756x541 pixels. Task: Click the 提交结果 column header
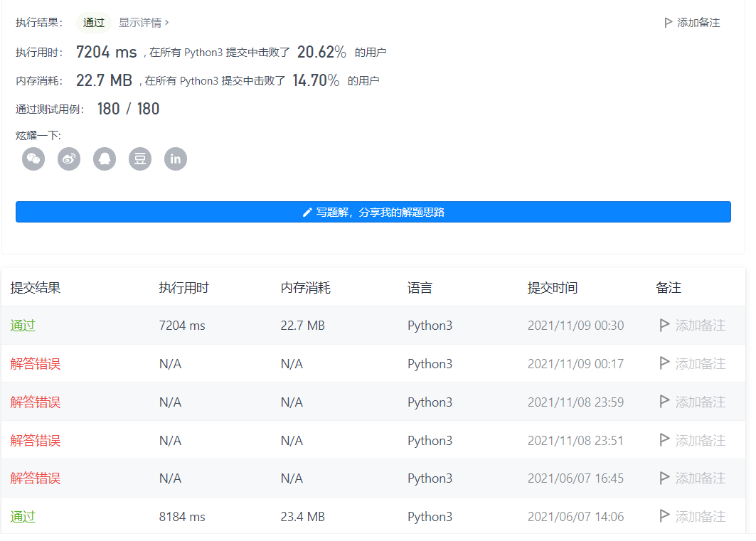[35, 288]
